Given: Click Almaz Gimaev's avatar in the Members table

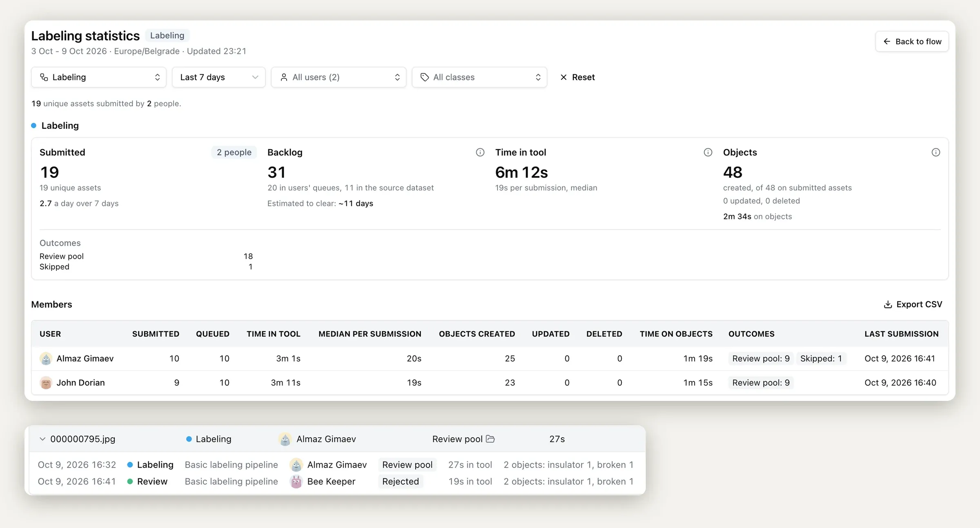Looking at the screenshot, I should [x=46, y=359].
